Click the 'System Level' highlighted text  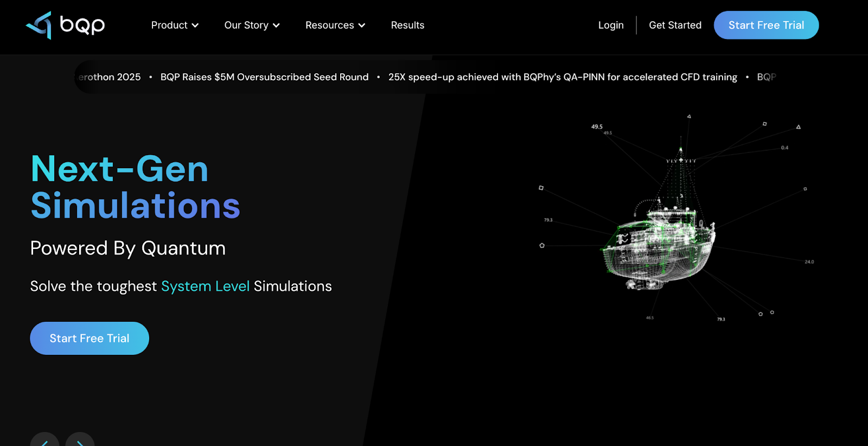click(205, 286)
